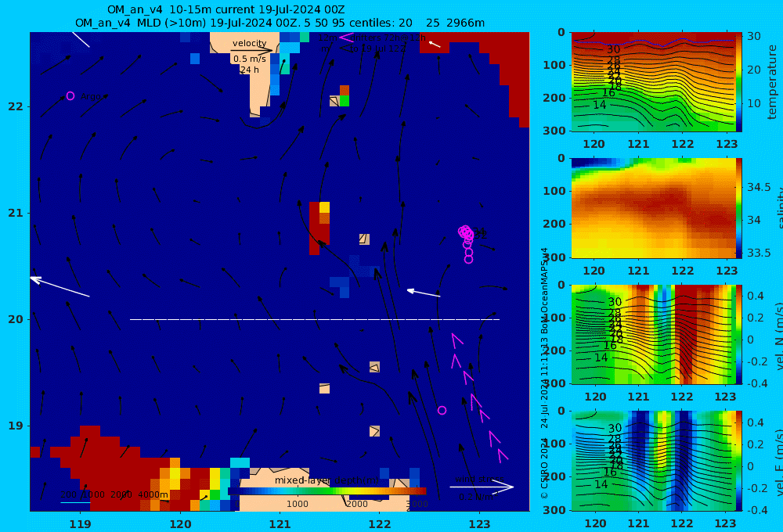Screen dimensions: 783x532
Task: Click the black velocity legend arrow
Action: click(251, 50)
